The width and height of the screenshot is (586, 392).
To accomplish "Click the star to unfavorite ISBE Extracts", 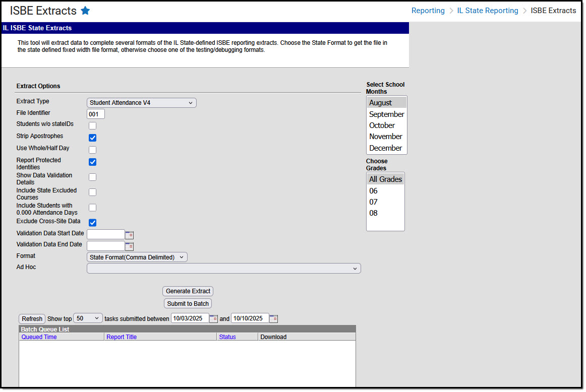I will click(x=85, y=10).
